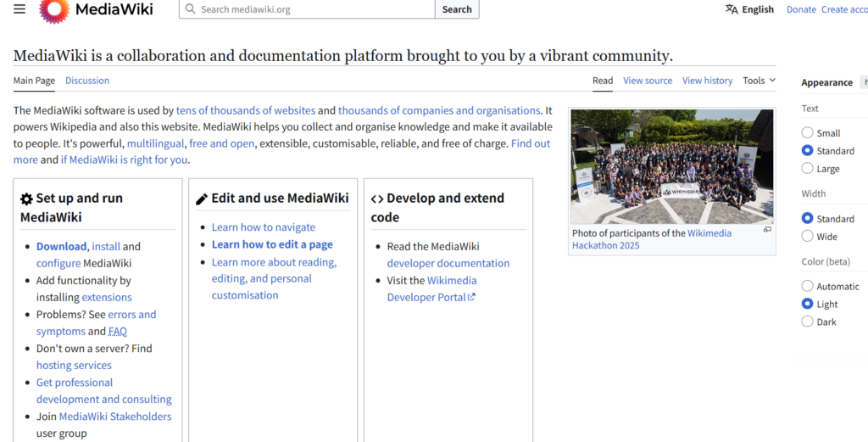The width and height of the screenshot is (868, 442).
Task: Click the search mediawiki.org input field
Action: point(314,9)
